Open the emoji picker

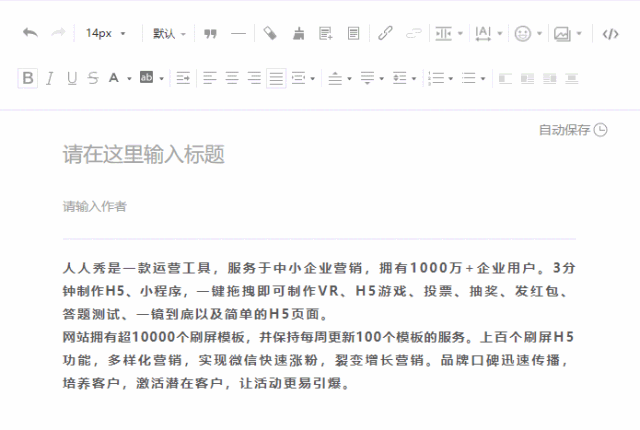522,33
